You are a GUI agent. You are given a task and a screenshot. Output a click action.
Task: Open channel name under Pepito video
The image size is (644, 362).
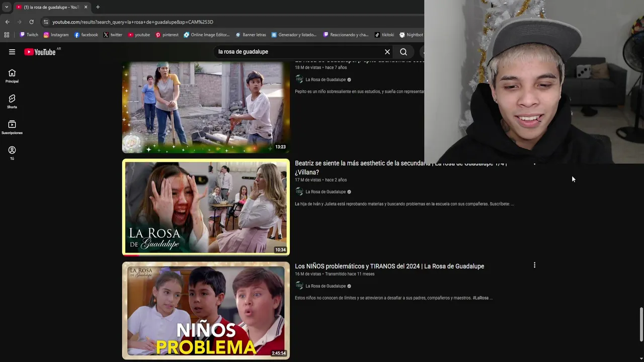pos(326,79)
